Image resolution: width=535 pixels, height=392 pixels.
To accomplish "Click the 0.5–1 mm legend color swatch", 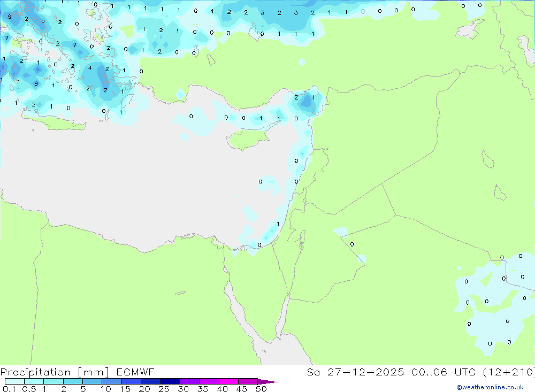I will coord(34,381).
